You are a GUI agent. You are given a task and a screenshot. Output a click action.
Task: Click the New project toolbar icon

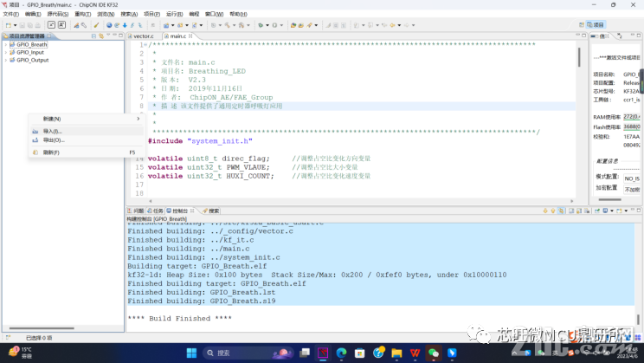point(8,25)
